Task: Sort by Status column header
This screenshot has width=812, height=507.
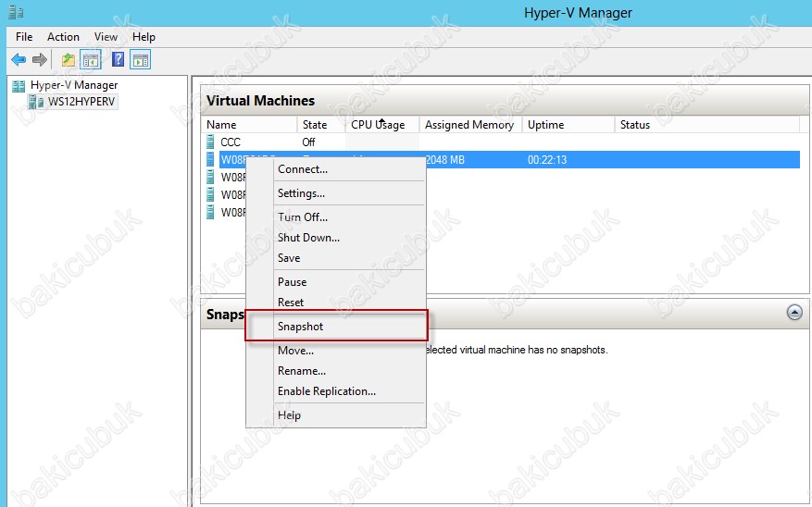Action: coord(706,124)
